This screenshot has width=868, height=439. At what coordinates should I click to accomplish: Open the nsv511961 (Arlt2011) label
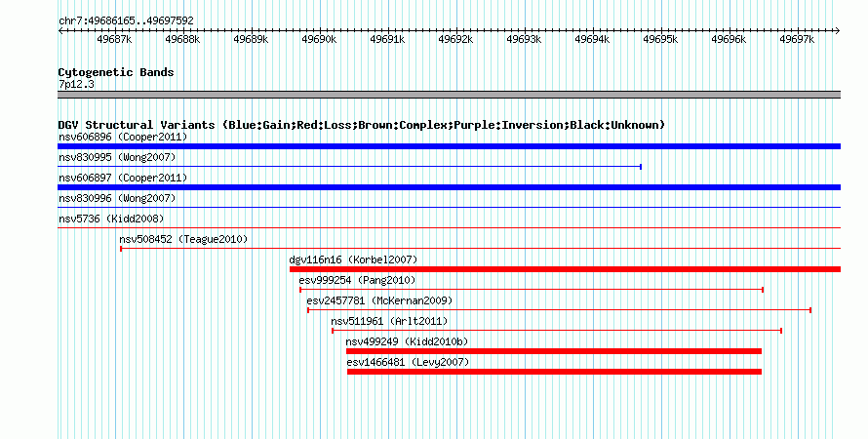(x=389, y=321)
